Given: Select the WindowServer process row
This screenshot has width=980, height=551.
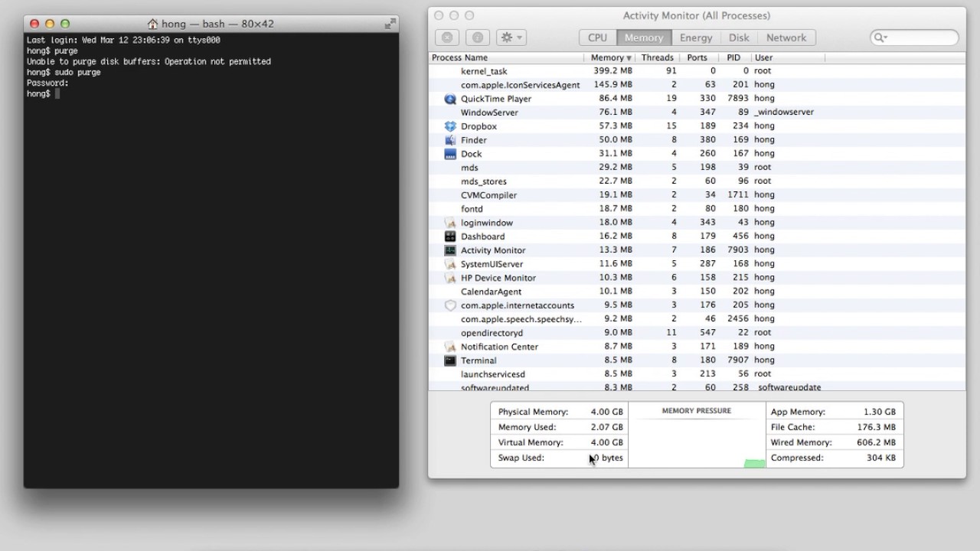Looking at the screenshot, I should click(697, 112).
